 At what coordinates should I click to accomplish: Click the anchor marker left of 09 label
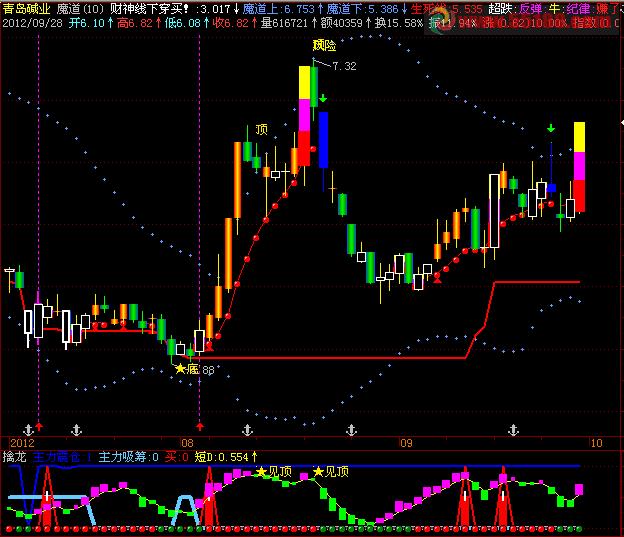(351, 430)
